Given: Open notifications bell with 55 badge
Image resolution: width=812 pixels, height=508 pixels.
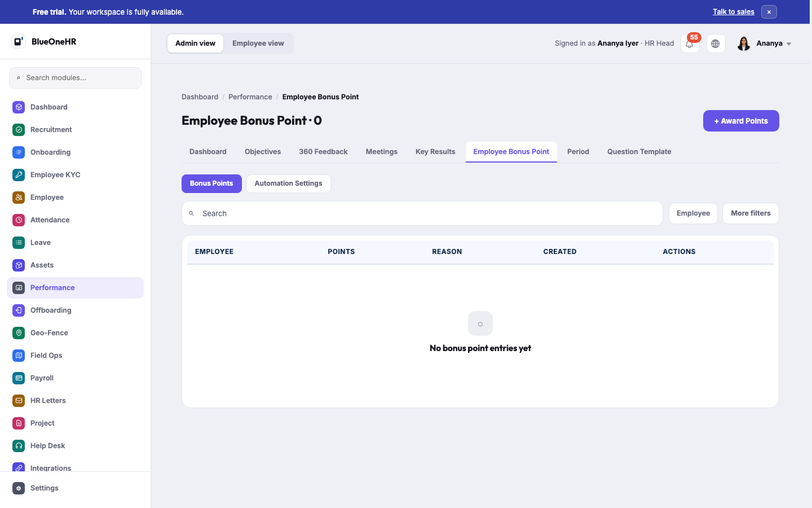Looking at the screenshot, I should pyautogui.click(x=690, y=43).
